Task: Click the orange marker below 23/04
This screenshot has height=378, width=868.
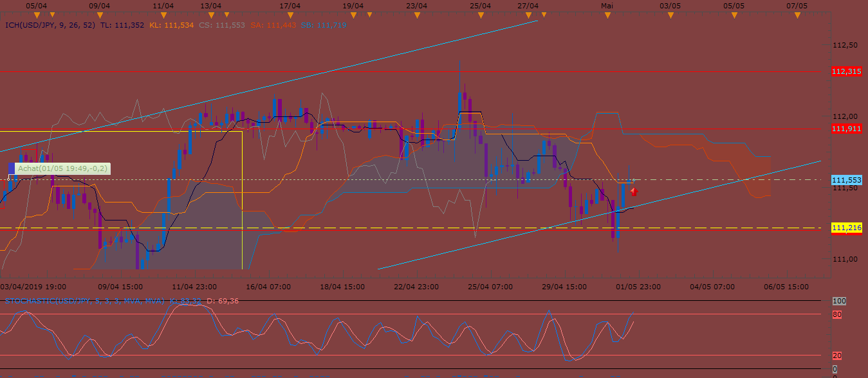Action: [x=418, y=14]
